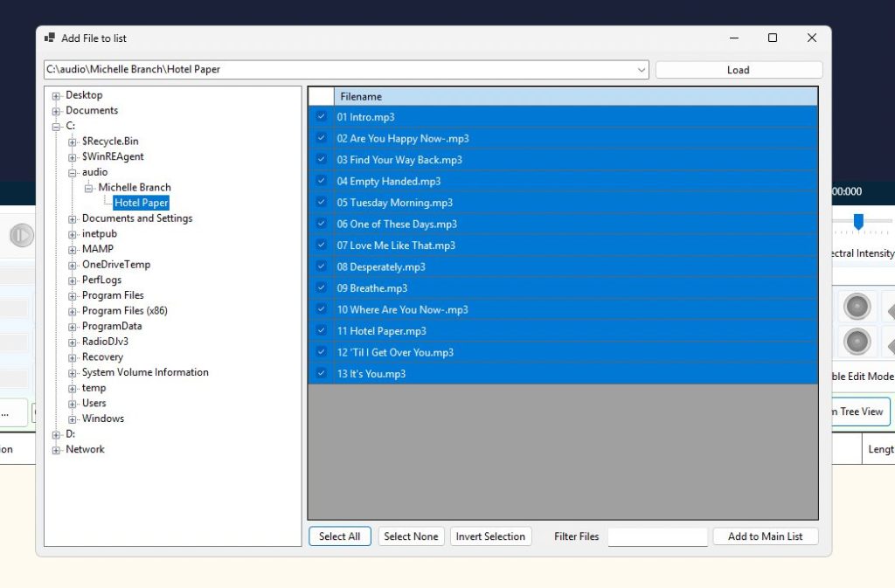Click the Filter Files input field
The image size is (895, 588).
657,536
